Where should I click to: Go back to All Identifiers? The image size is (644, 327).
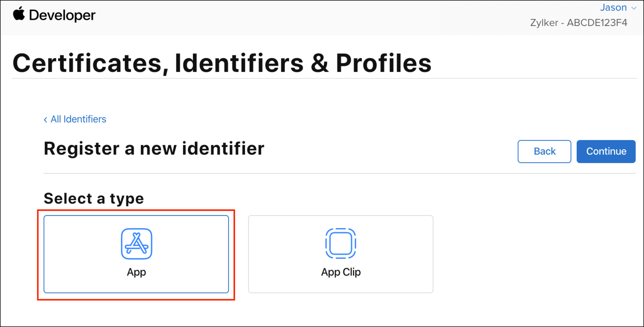[78, 119]
